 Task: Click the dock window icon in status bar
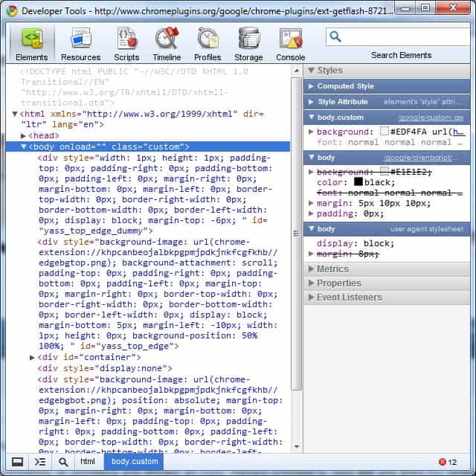click(x=17, y=462)
